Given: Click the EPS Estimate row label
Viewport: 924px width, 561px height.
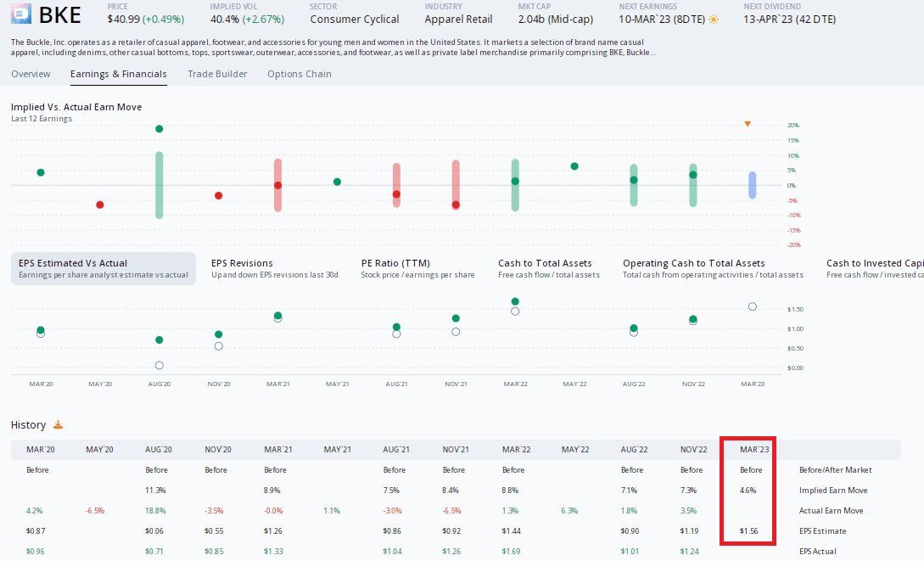Looking at the screenshot, I should [x=823, y=531].
